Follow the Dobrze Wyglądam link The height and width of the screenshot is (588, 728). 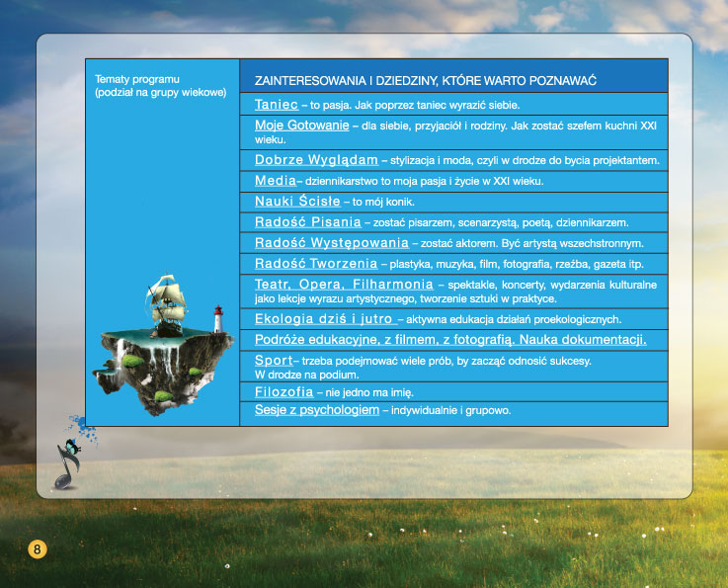pos(317,160)
